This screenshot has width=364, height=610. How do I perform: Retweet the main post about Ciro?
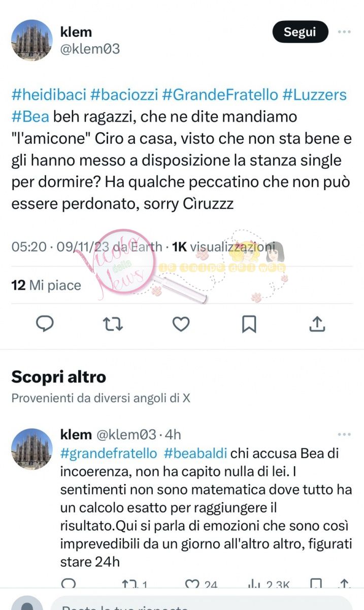tap(113, 323)
